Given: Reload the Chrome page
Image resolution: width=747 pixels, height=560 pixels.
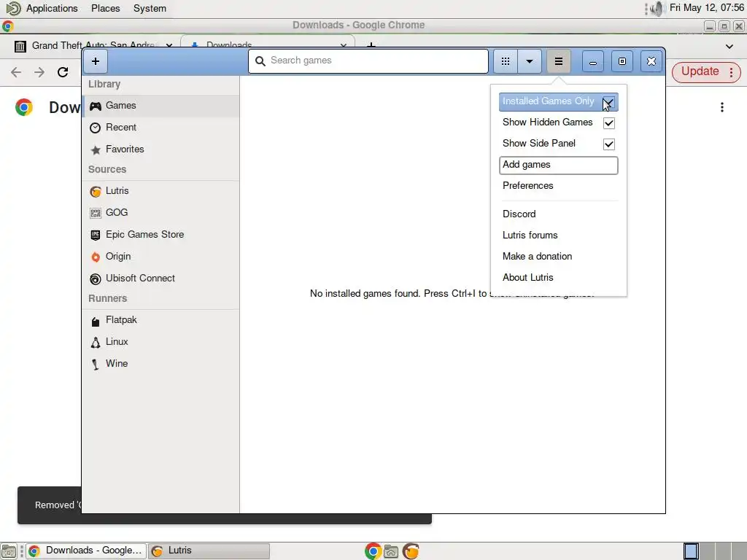Looking at the screenshot, I should click(x=63, y=72).
